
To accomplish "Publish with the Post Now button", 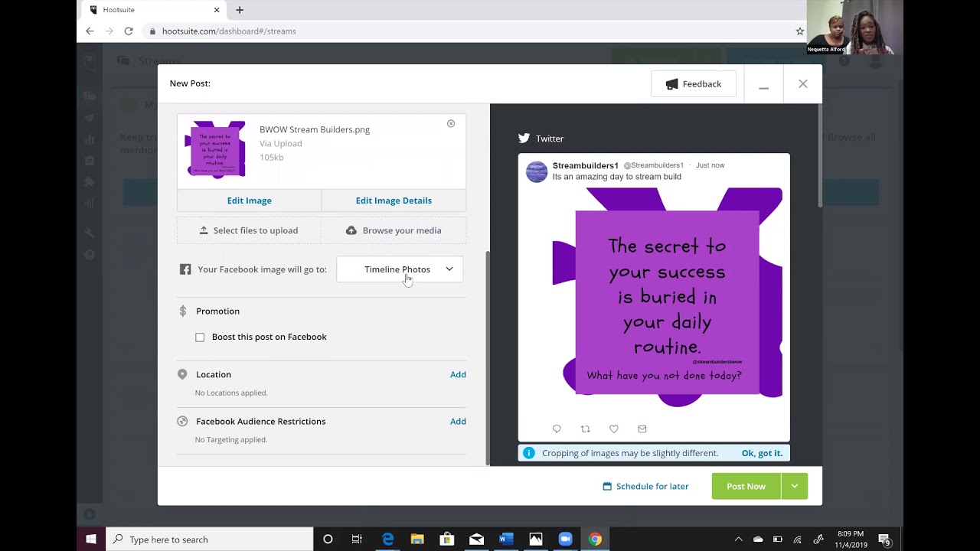I will pos(746,486).
